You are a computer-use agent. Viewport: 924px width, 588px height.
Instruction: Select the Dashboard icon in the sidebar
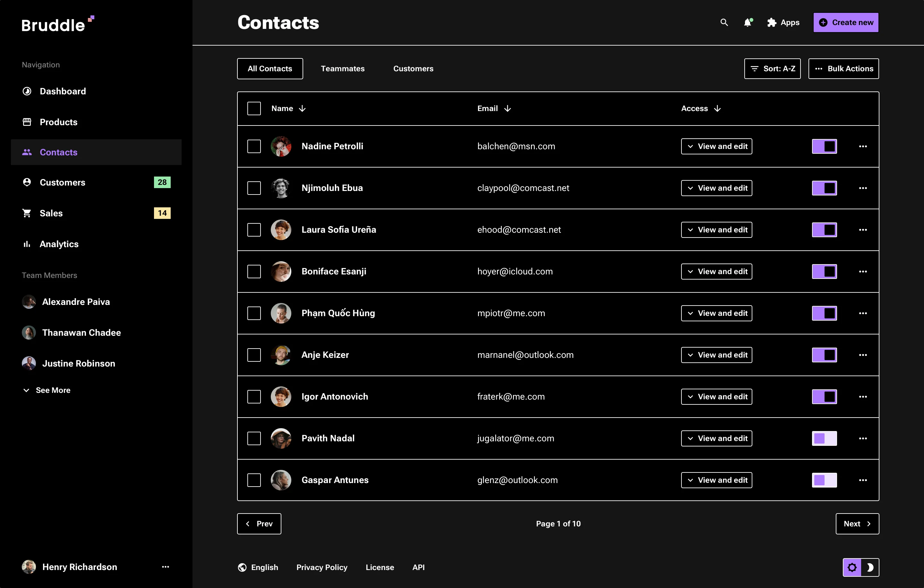tap(27, 91)
